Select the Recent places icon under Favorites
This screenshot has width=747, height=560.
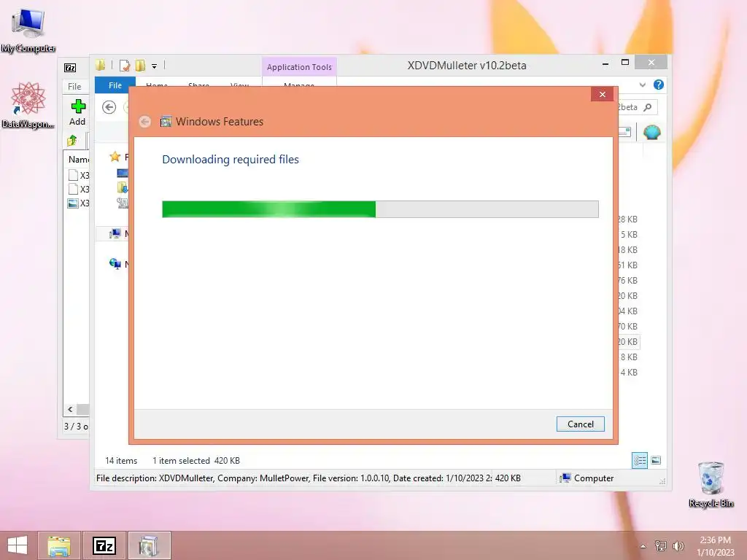tap(123, 203)
